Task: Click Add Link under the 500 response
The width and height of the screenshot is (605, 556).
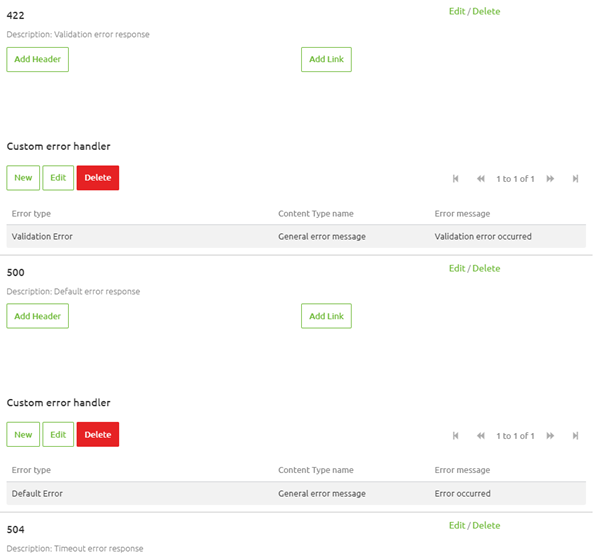Action: pos(326,317)
